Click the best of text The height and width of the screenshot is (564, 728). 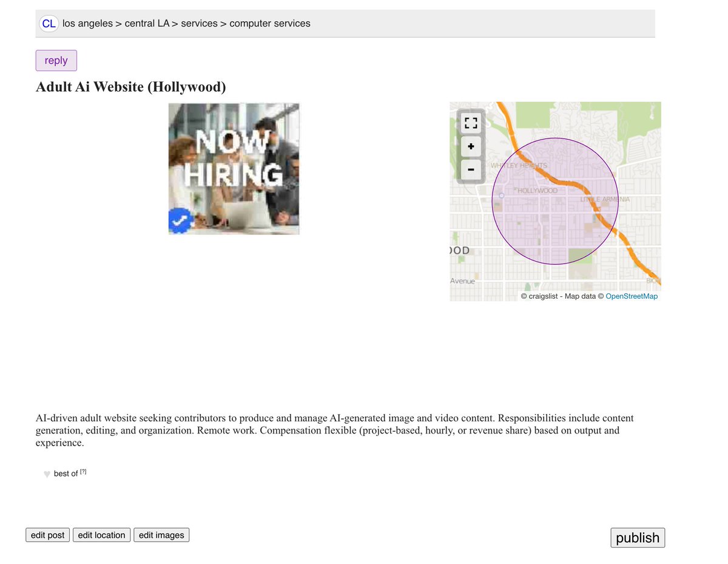(66, 474)
